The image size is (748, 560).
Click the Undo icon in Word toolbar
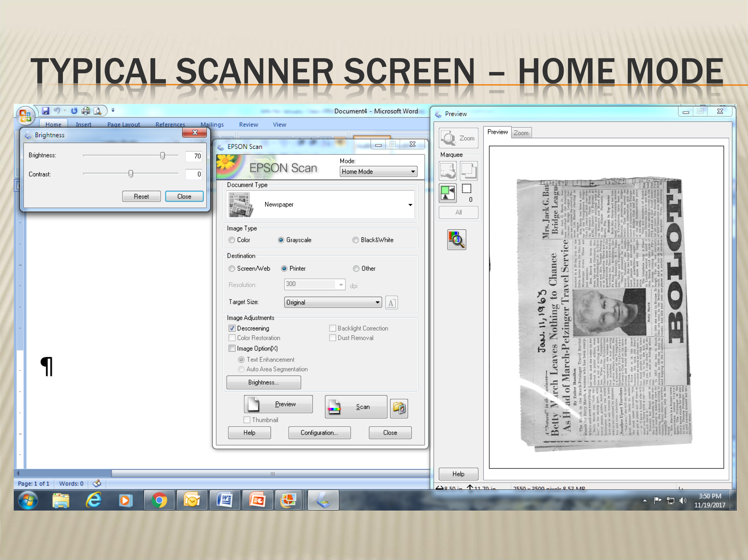pos(57,110)
